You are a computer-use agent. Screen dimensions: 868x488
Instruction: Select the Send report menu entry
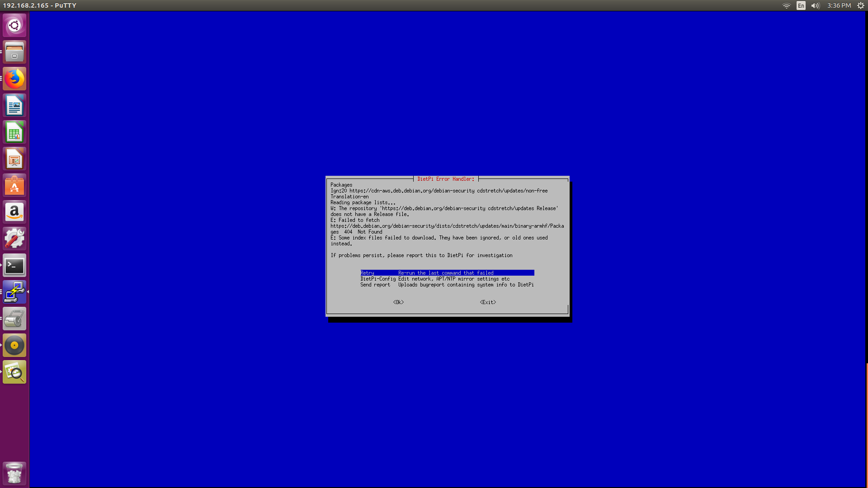click(447, 285)
